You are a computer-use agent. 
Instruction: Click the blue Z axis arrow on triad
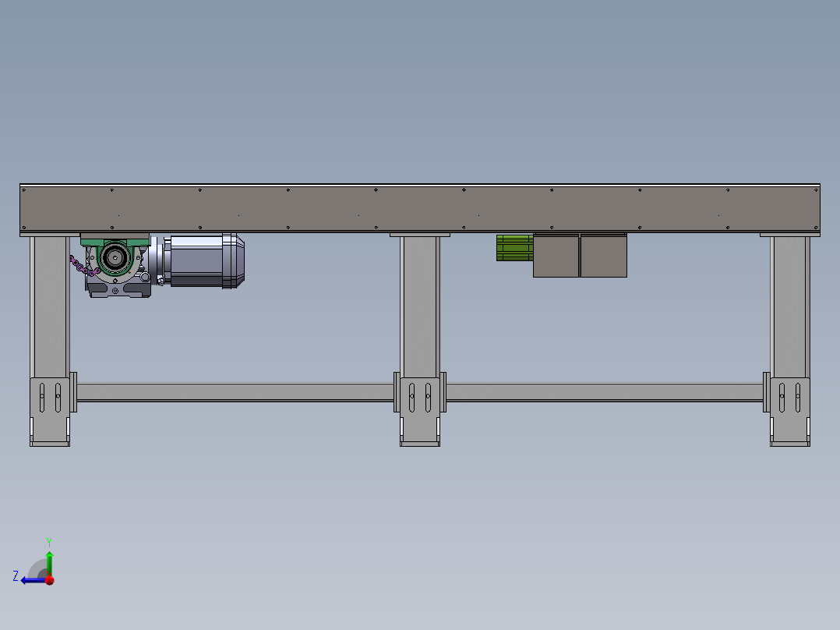[32, 580]
